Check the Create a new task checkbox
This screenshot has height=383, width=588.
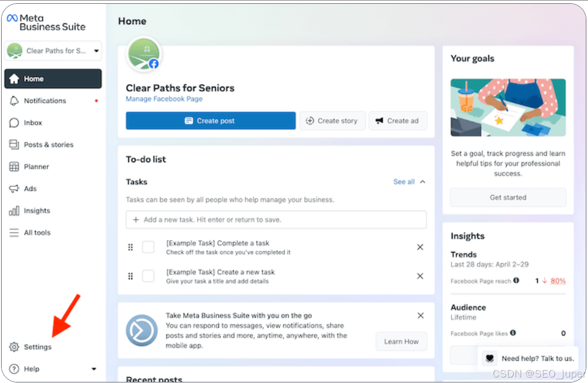point(148,276)
